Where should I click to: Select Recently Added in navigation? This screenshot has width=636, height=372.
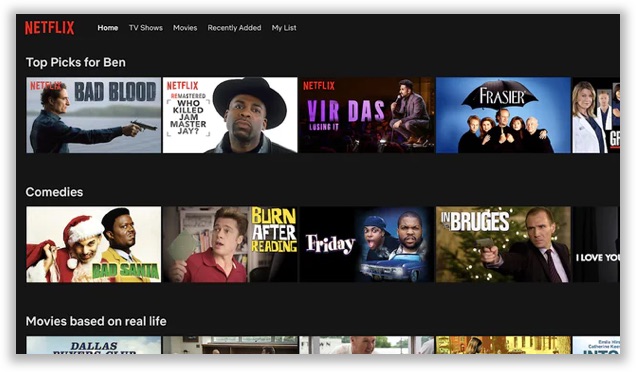pos(234,28)
